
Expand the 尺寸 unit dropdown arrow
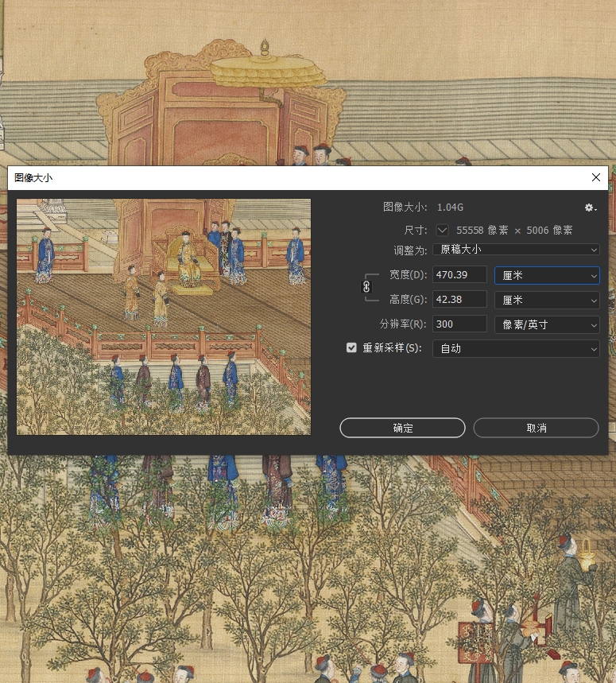click(x=442, y=230)
